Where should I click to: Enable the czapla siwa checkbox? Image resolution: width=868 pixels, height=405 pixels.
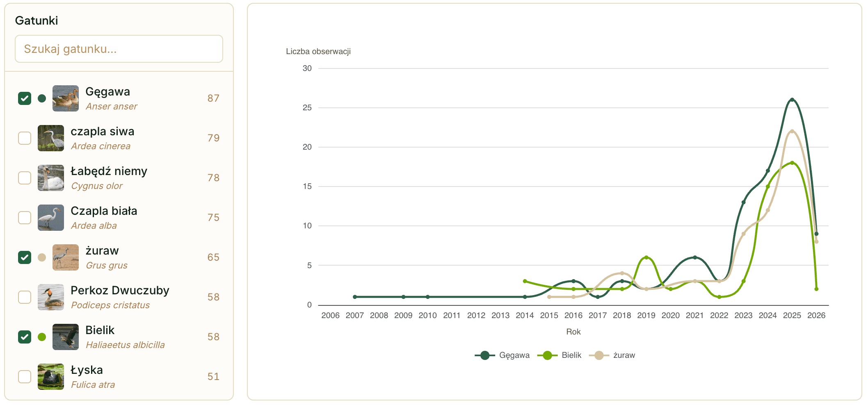coord(25,138)
